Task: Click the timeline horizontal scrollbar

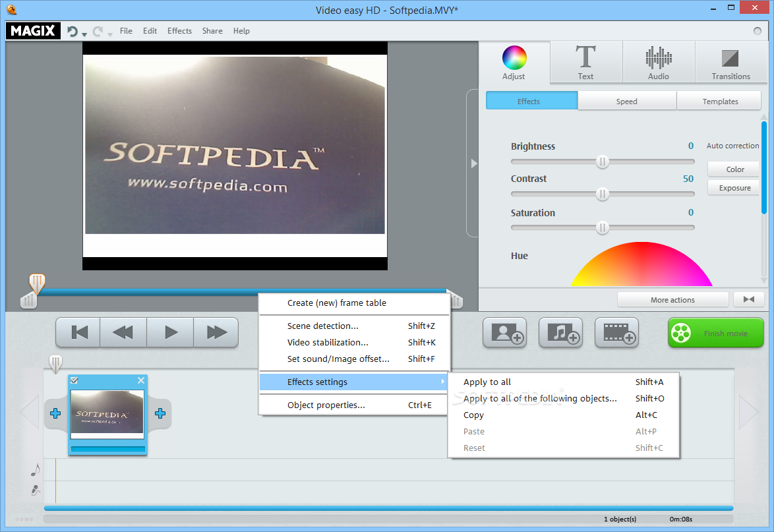Action: pos(388,508)
